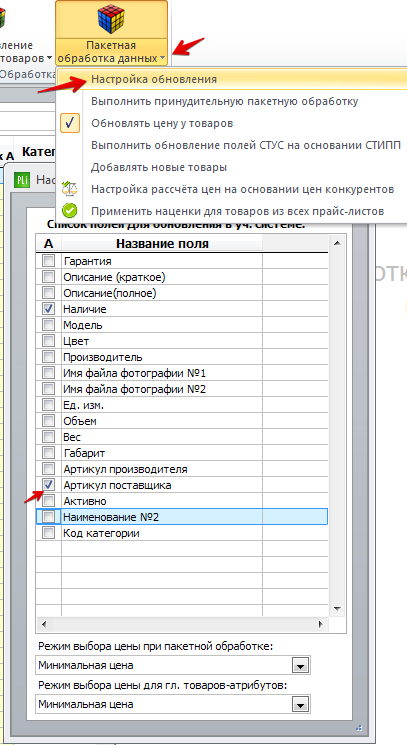407x745 pixels.
Task: Open the гл. товаров-атрибутов price mode dropdown
Action: point(300,705)
